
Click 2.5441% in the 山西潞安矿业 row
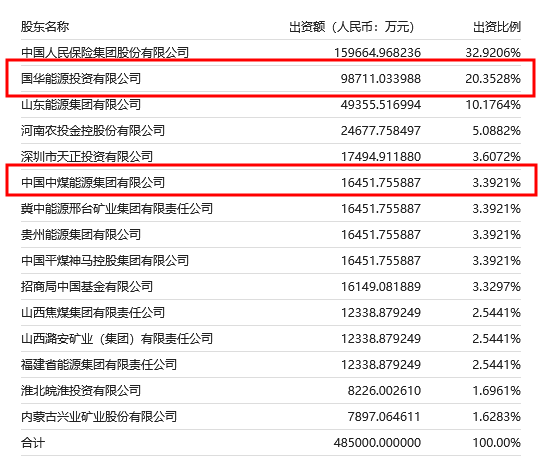[x=496, y=339]
